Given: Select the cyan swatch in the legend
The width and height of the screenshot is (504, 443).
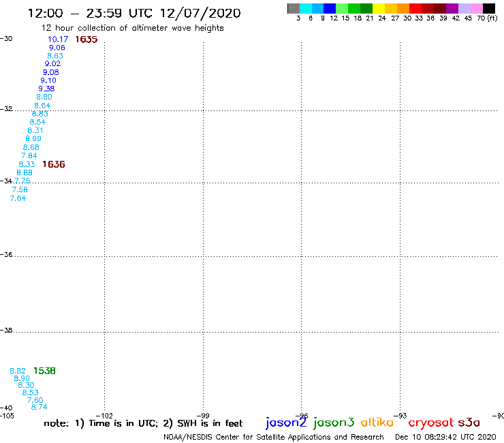Looking at the screenshot, I should point(306,8).
